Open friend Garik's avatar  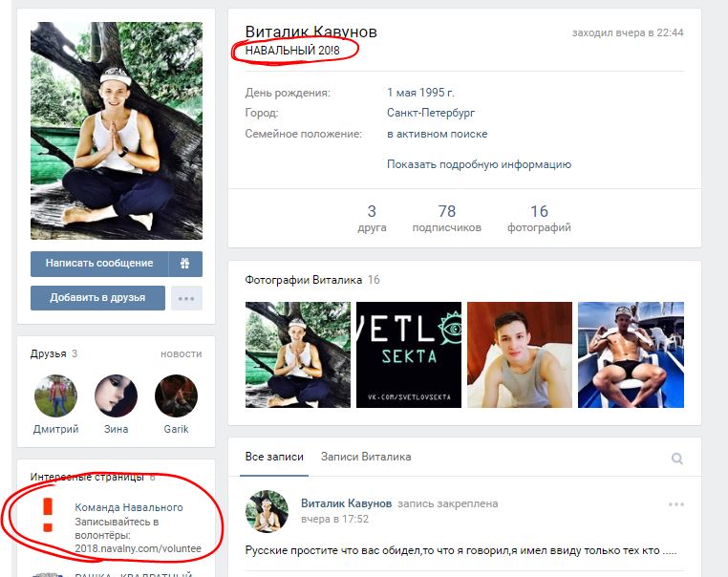176,395
